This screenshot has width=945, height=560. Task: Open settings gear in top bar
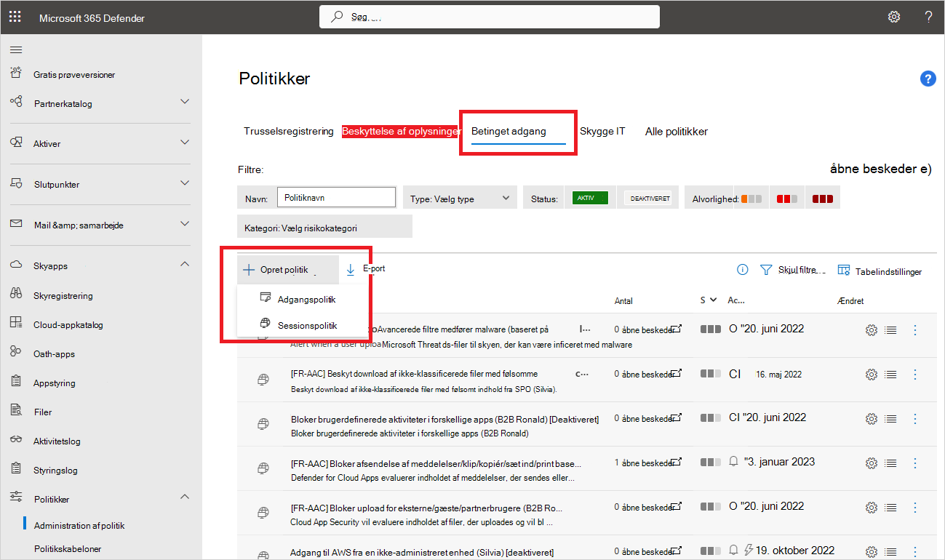pos(894,17)
